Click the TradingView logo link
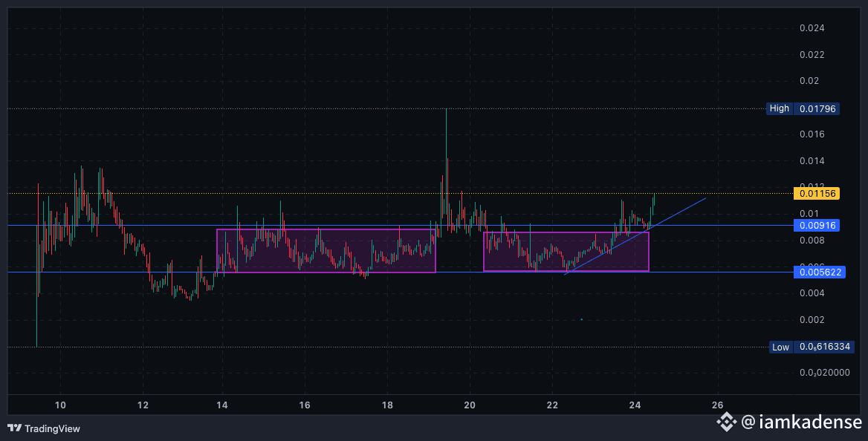868x441 pixels. [44, 428]
